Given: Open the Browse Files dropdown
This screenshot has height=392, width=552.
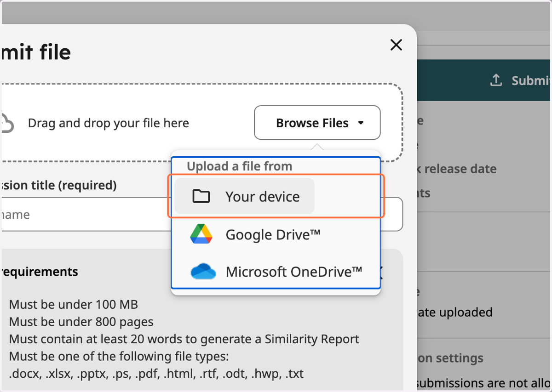Looking at the screenshot, I should click(x=317, y=123).
